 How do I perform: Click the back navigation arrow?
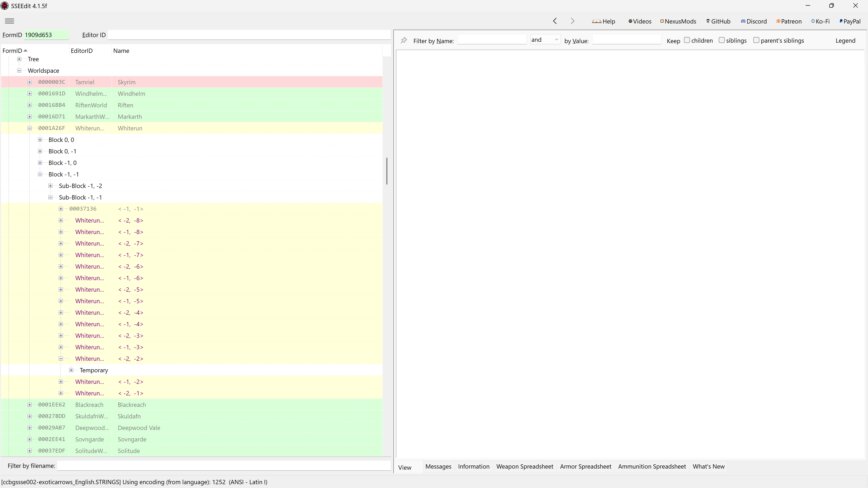(x=555, y=21)
